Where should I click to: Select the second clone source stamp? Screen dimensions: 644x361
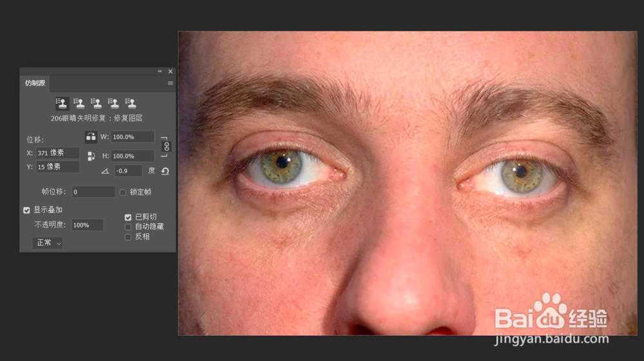pos(79,103)
